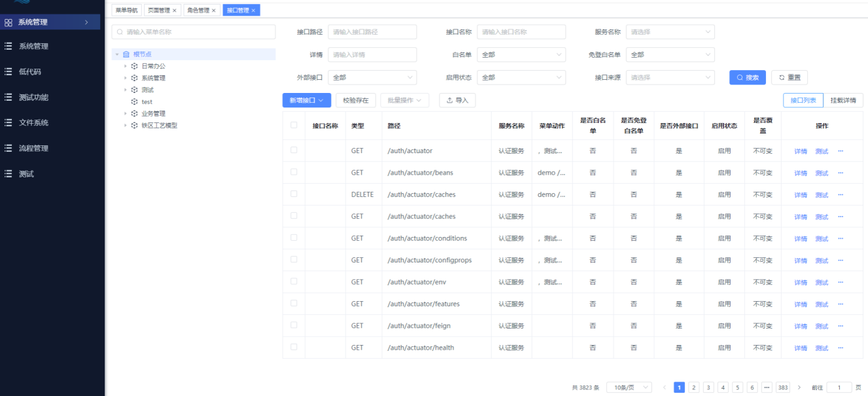The height and width of the screenshot is (396, 868).
Task: Select the 接口列表 view tab
Action: coord(803,100)
